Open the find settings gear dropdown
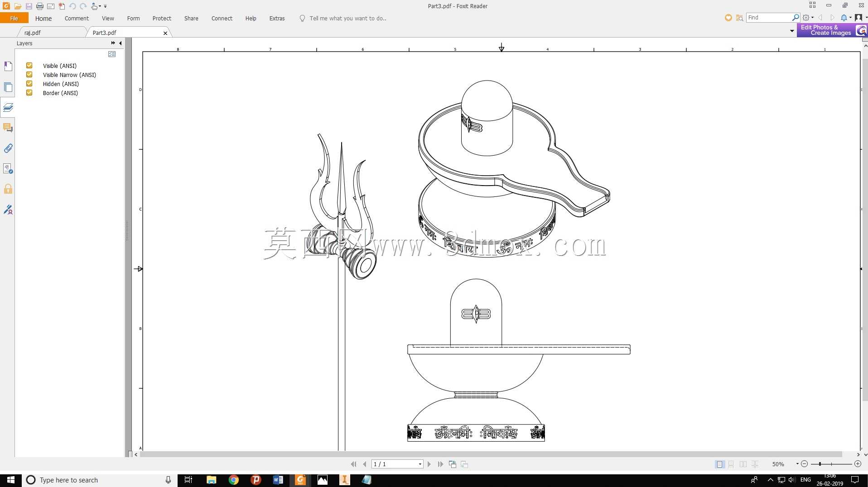 point(808,18)
